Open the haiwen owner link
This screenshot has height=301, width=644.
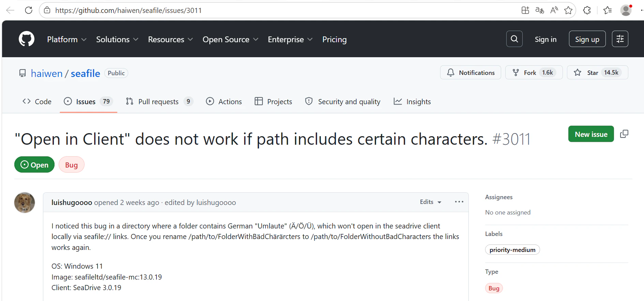click(x=47, y=74)
